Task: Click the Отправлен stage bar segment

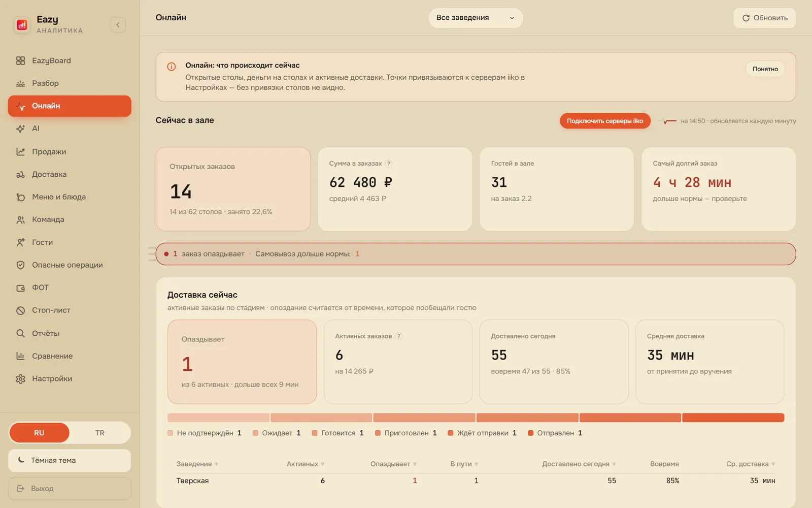Action: 733,418
